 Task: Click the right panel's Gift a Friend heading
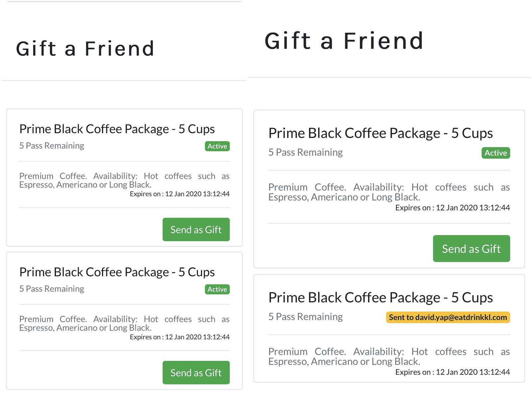pyautogui.click(x=344, y=41)
